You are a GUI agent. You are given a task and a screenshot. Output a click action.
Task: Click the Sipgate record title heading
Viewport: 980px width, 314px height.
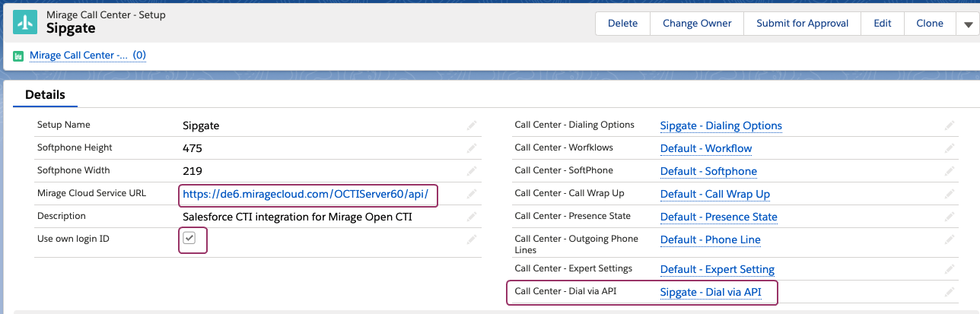(x=71, y=29)
